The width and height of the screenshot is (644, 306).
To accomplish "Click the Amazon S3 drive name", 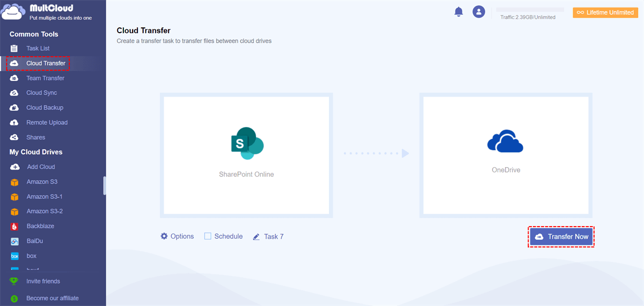I will click(42, 182).
